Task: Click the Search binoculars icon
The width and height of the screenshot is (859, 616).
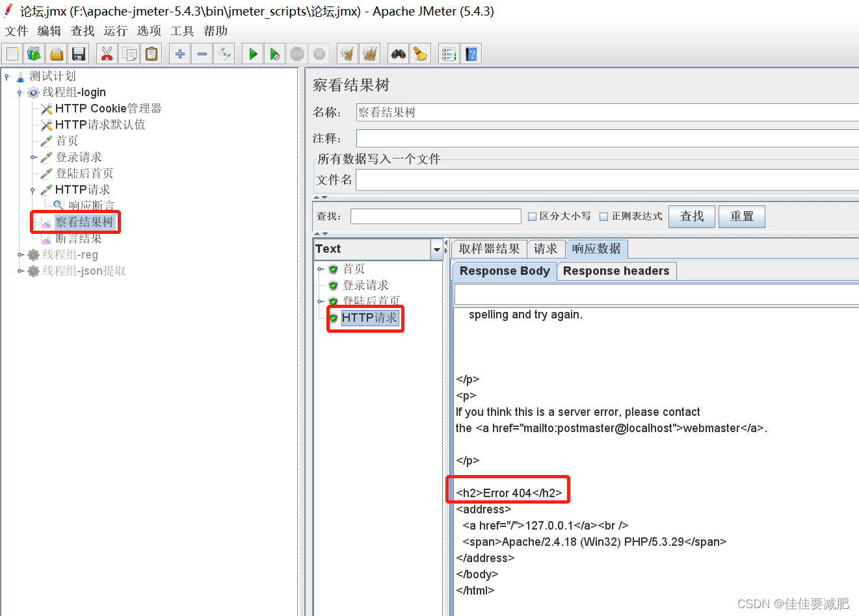Action: click(399, 54)
